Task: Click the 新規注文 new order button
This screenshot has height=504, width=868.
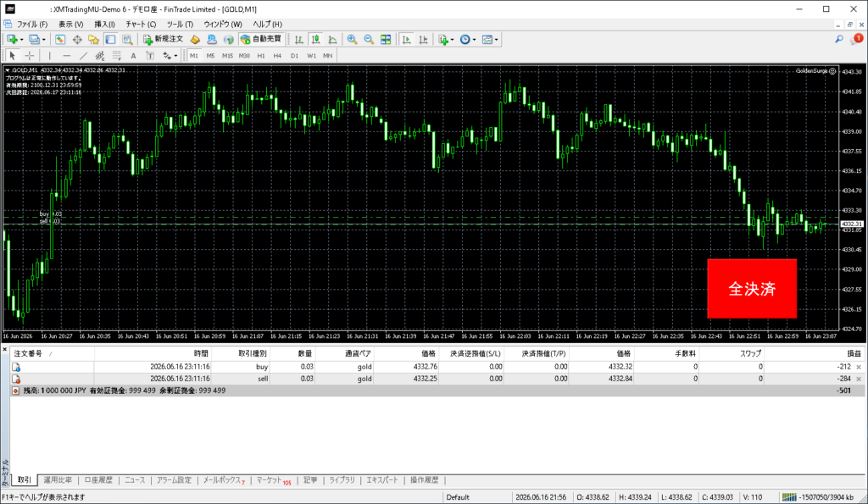Action: pyautogui.click(x=164, y=39)
